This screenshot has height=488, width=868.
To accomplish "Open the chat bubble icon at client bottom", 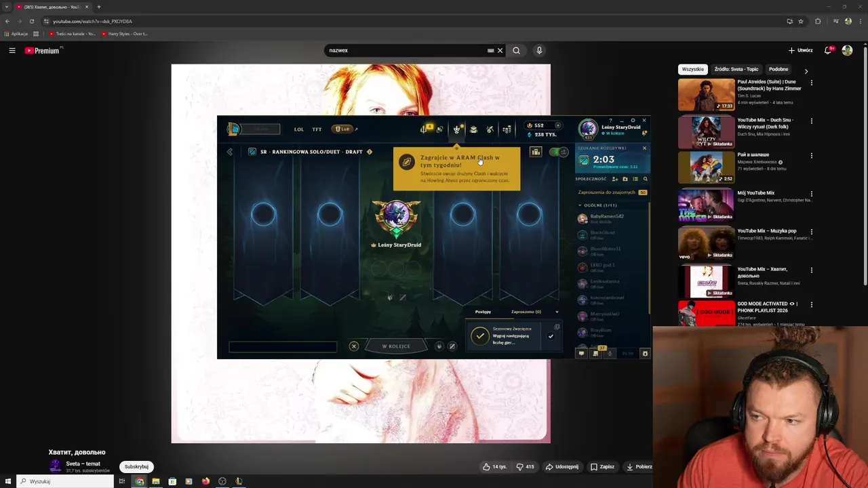I will click(x=581, y=353).
